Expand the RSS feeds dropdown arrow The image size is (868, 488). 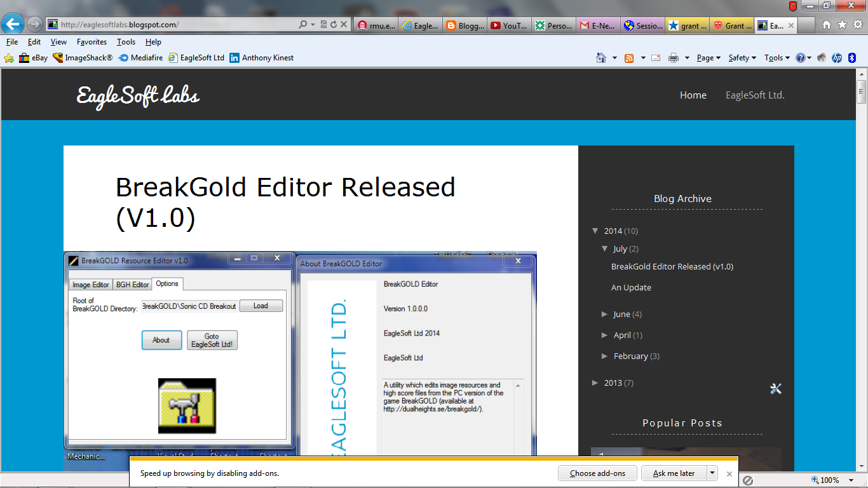pos(643,58)
